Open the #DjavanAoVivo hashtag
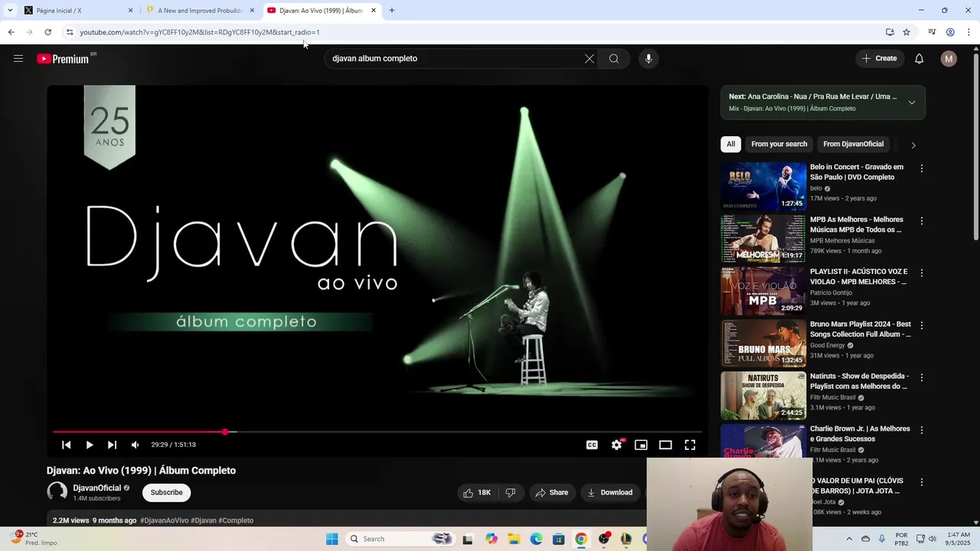The image size is (980, 551). [x=164, y=520]
